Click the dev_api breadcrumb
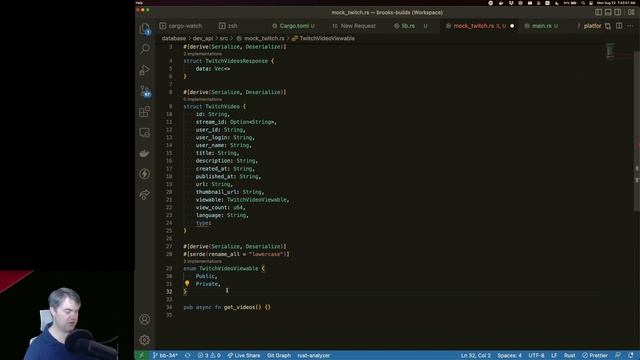The height and width of the screenshot is (360, 640). click(x=203, y=38)
